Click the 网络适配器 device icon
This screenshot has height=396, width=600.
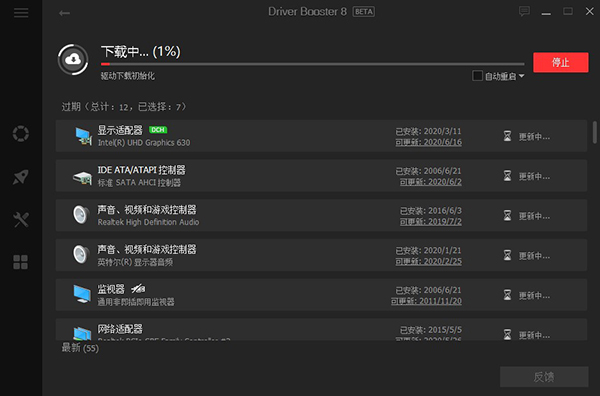82,333
